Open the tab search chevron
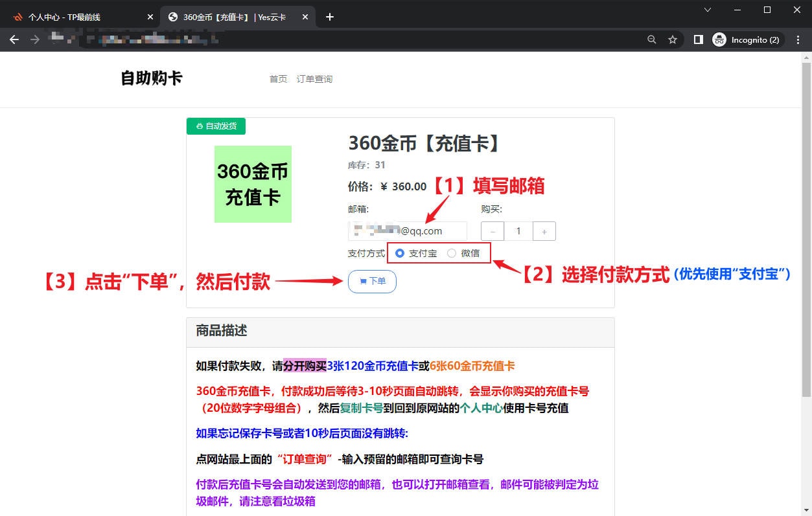 (x=708, y=10)
